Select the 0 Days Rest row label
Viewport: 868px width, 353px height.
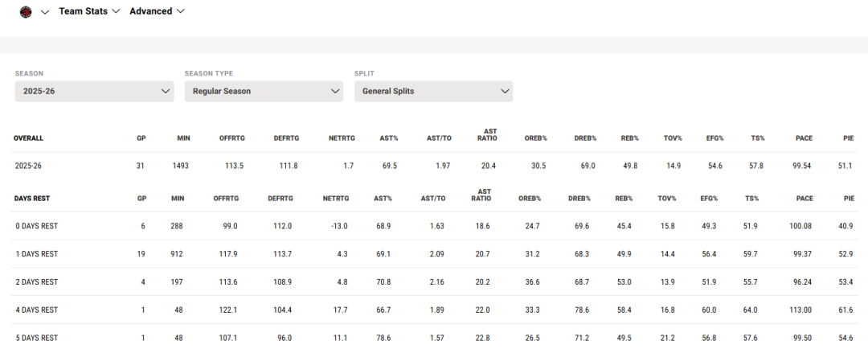click(x=36, y=226)
